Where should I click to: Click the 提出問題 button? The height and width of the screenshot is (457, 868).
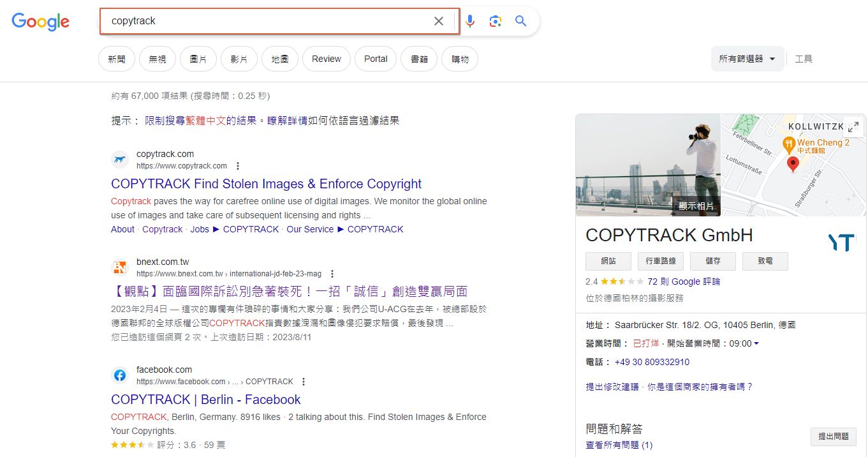834,437
